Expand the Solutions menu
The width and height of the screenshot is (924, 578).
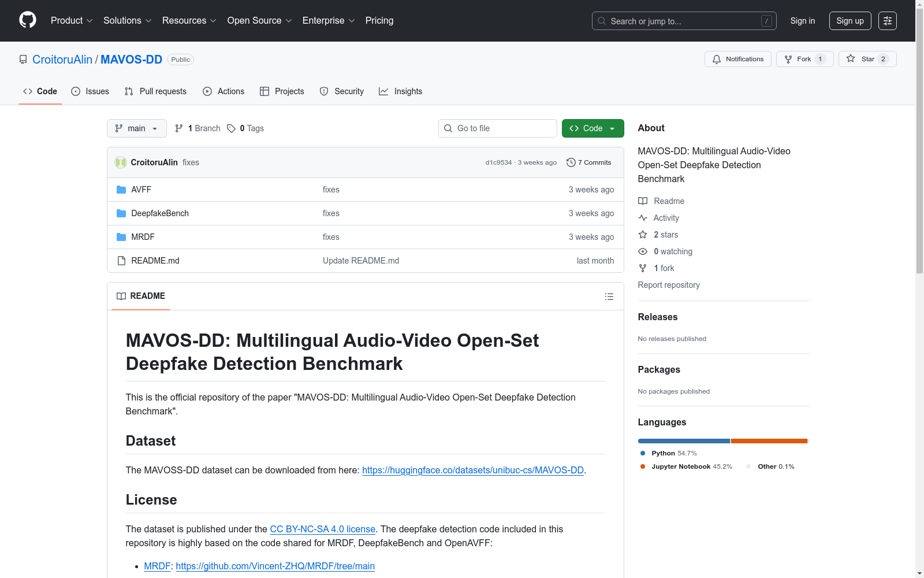click(128, 20)
